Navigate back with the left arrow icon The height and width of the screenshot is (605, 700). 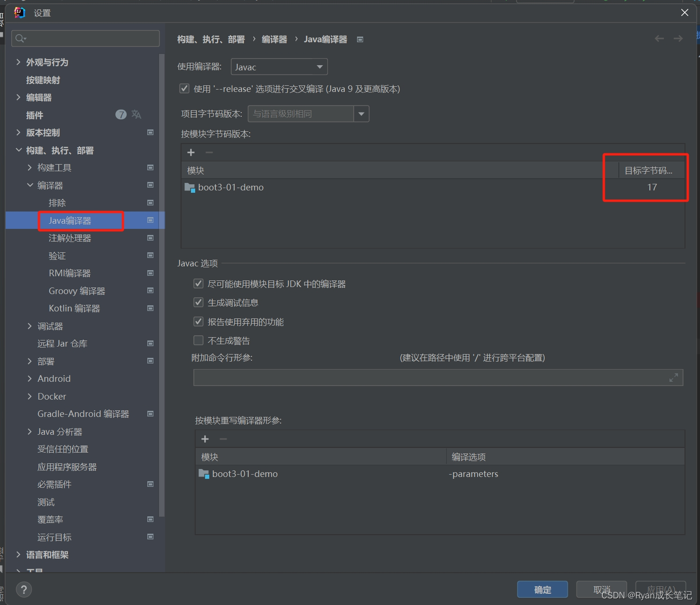tap(659, 38)
